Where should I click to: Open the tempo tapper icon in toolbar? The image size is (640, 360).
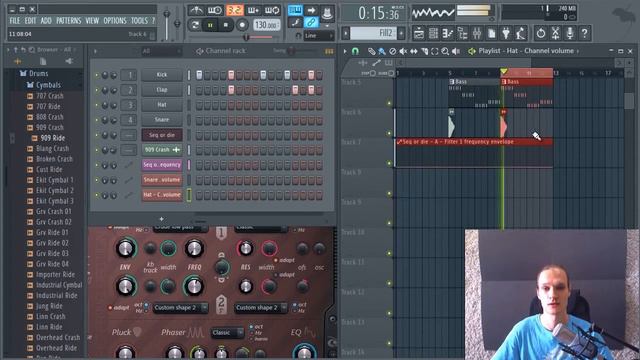(521, 33)
